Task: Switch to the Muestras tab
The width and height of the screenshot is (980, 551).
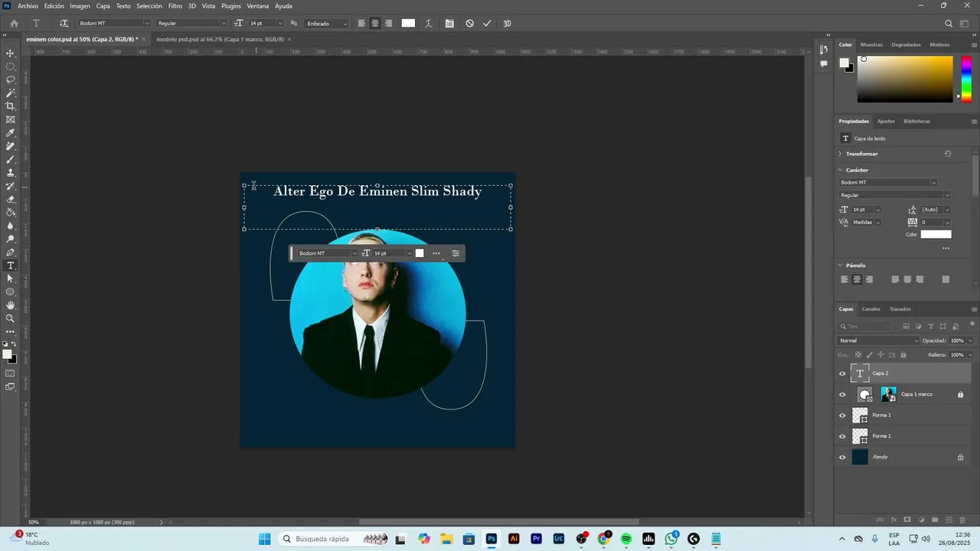Action: point(871,44)
